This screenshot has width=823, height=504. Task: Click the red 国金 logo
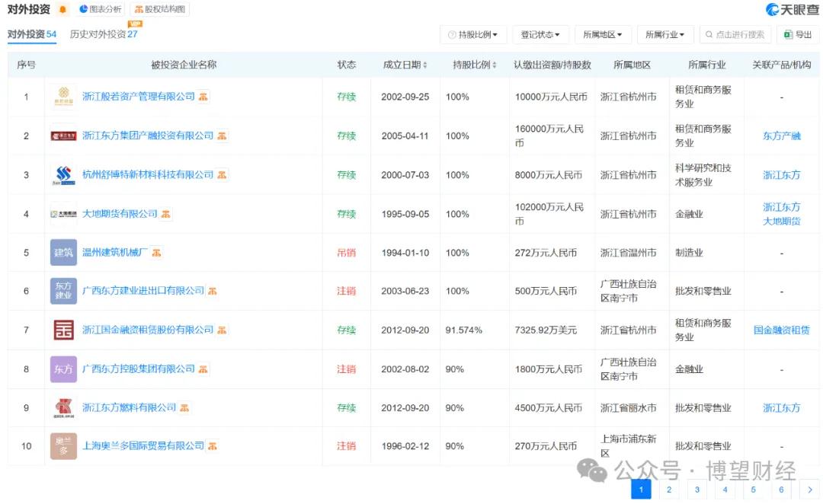(63, 330)
